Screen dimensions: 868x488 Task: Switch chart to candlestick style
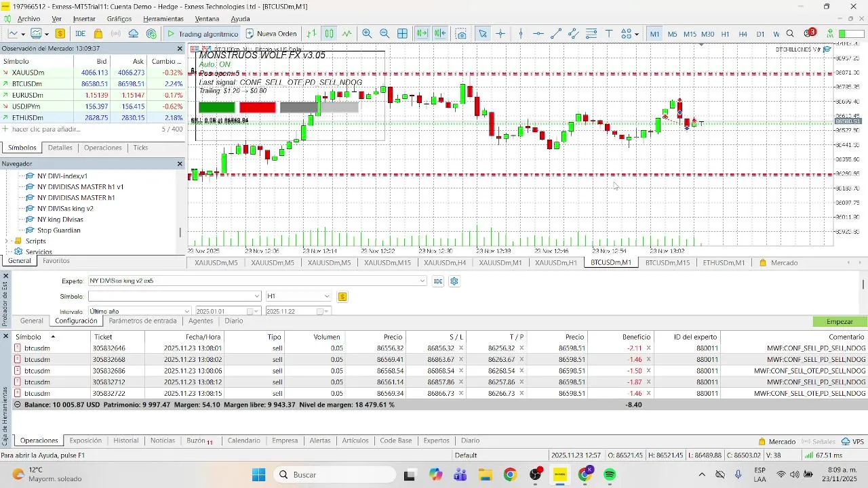(x=329, y=33)
